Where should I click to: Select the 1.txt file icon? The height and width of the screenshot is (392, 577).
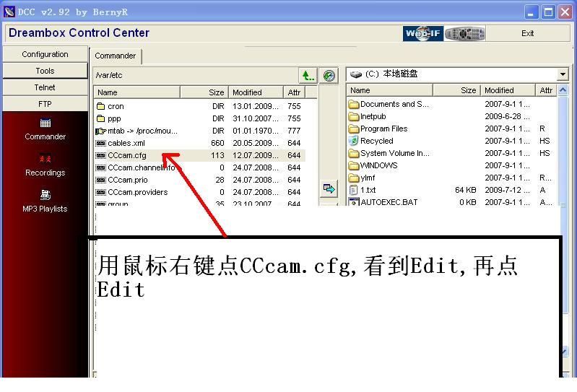point(353,190)
